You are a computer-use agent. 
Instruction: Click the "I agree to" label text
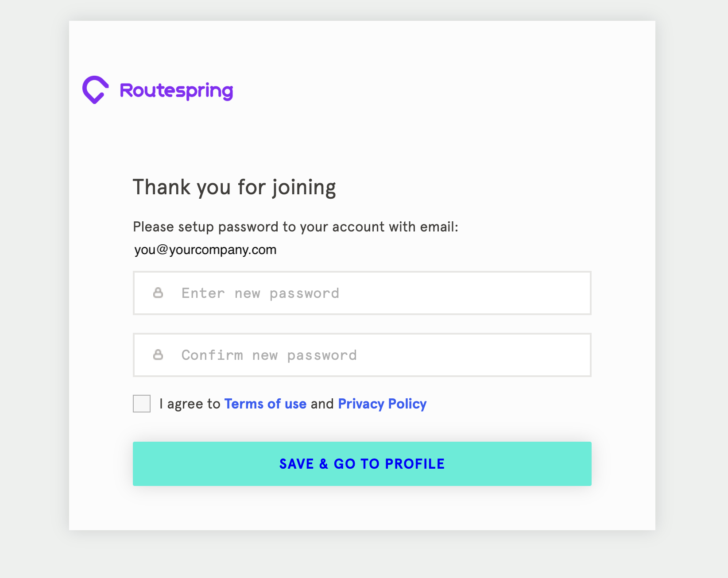coord(190,404)
